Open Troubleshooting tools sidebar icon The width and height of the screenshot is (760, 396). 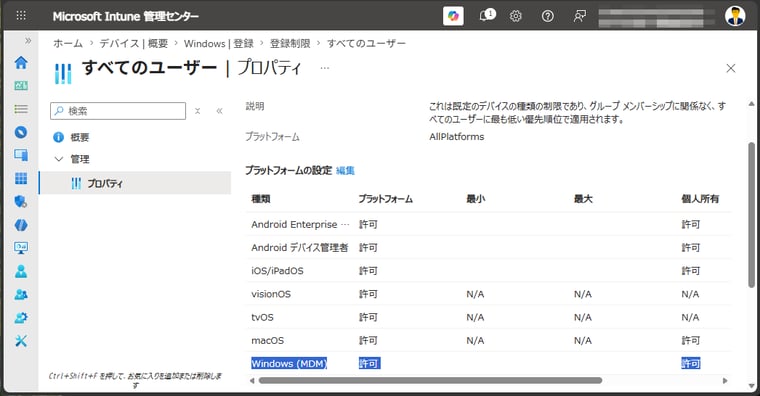tap(21, 341)
